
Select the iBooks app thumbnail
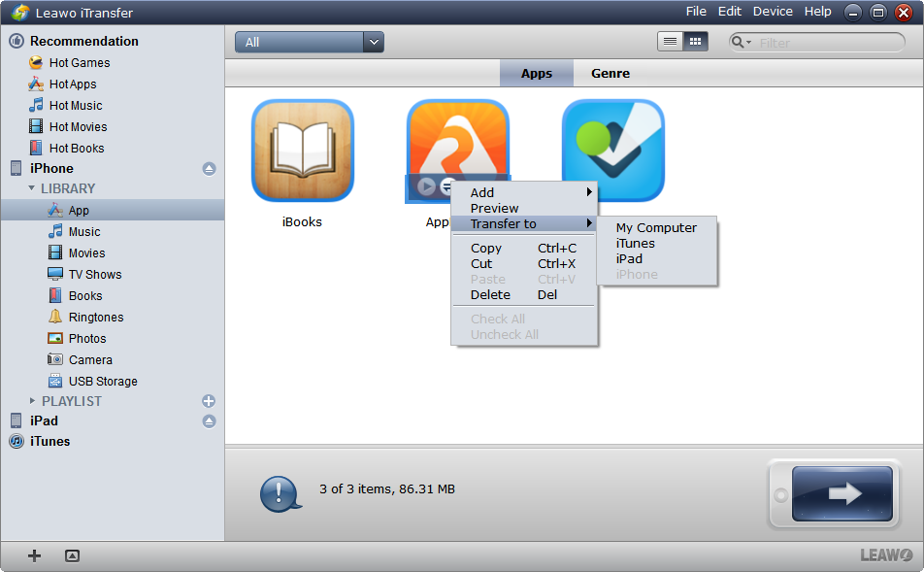[302, 151]
